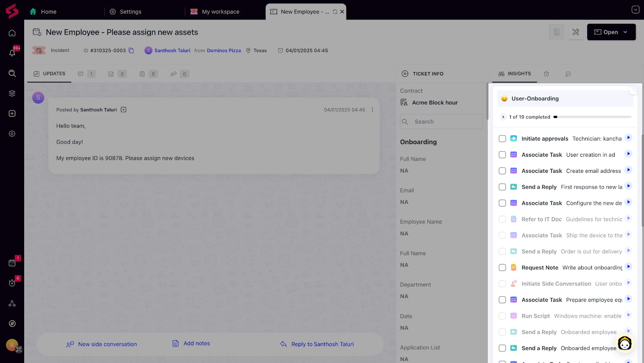Open the side conversations tab with count 0
Image resolution: width=644 pixels, height=363 pixels.
(180, 74)
